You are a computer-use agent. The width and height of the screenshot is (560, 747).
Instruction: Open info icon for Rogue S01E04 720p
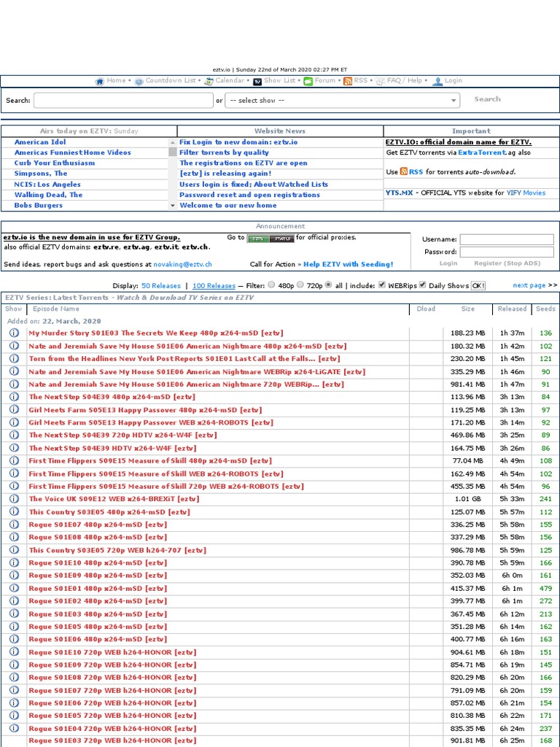pyautogui.click(x=14, y=728)
